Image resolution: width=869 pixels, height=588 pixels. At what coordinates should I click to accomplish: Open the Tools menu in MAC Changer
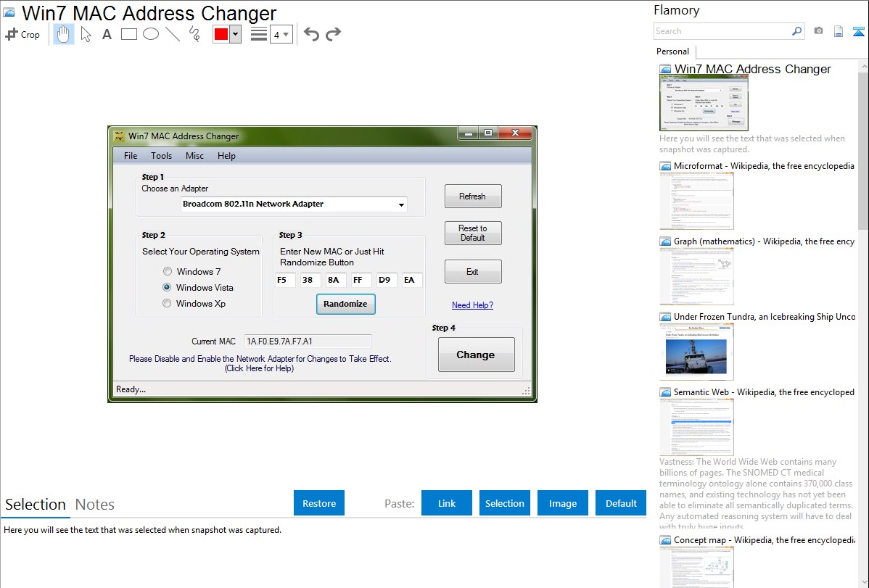pyautogui.click(x=161, y=156)
